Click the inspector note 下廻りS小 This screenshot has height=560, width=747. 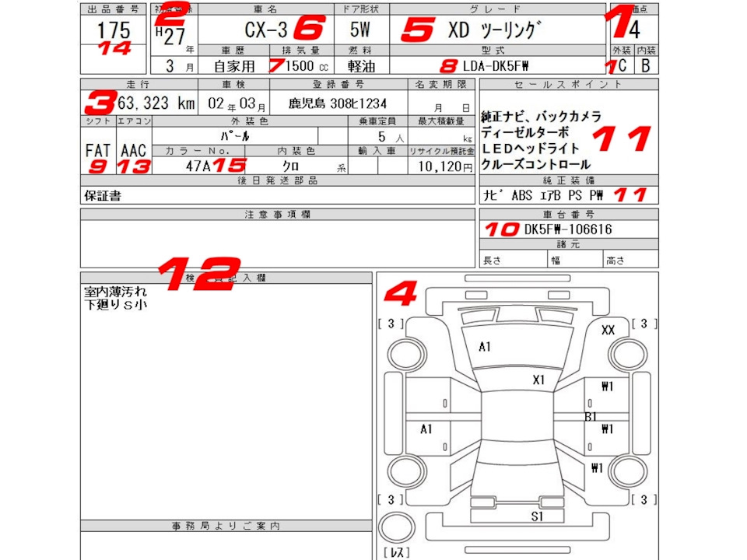point(115,305)
